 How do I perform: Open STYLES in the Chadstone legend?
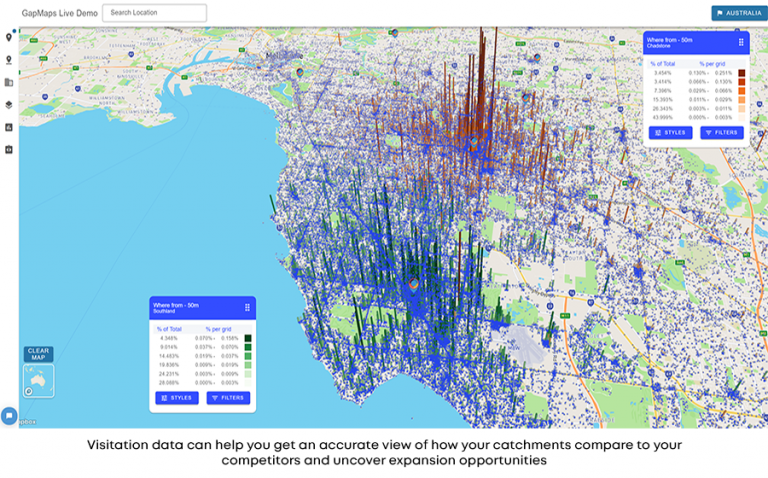coord(670,132)
